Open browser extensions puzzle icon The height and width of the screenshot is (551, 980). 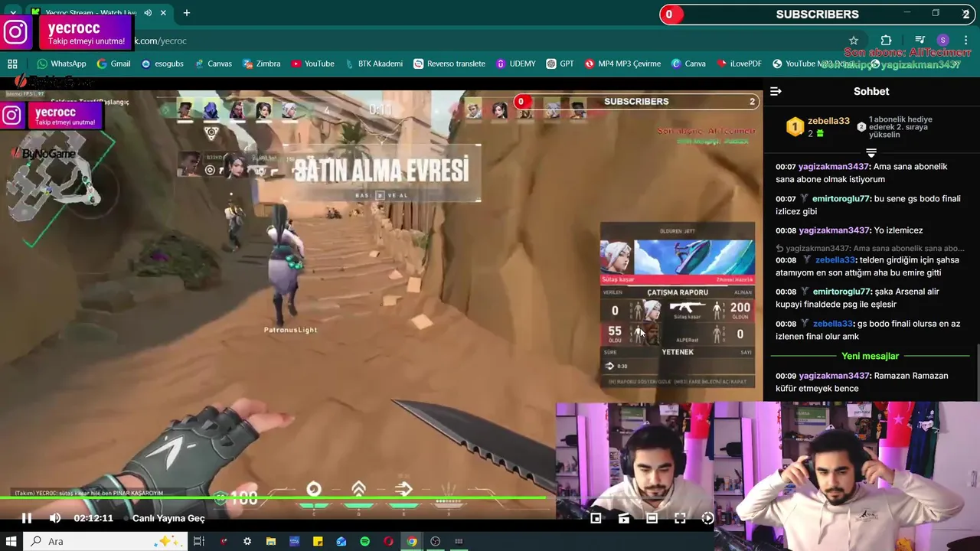pos(886,41)
